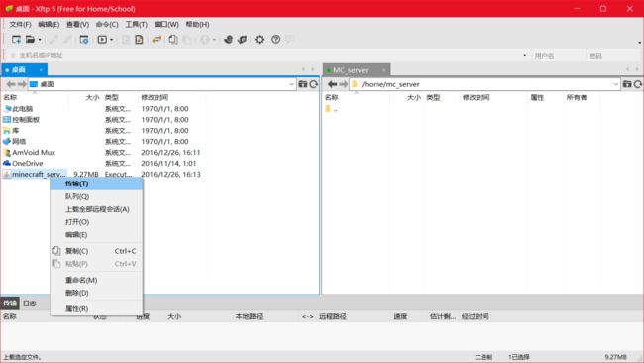Open the 文件(F) menu
644x363 pixels.
tap(20, 24)
